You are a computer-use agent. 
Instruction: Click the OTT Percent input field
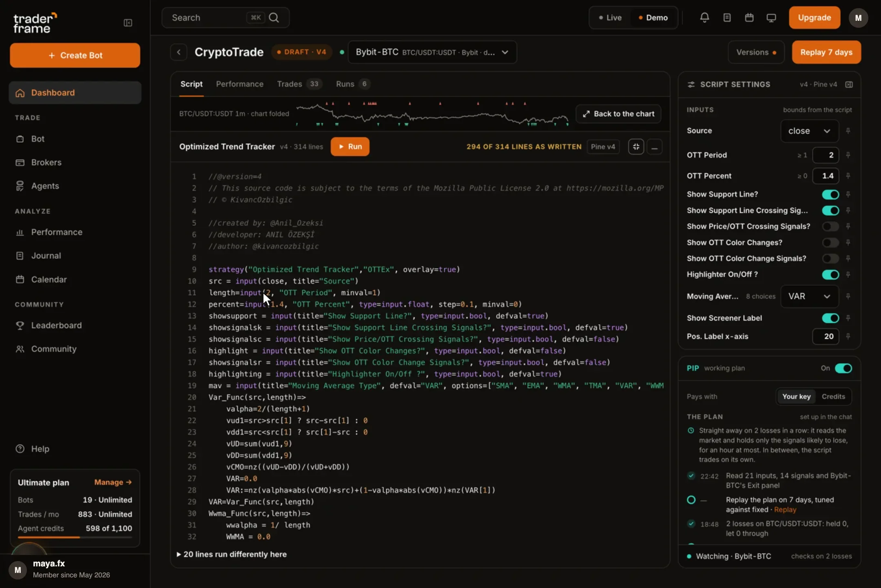pos(826,176)
